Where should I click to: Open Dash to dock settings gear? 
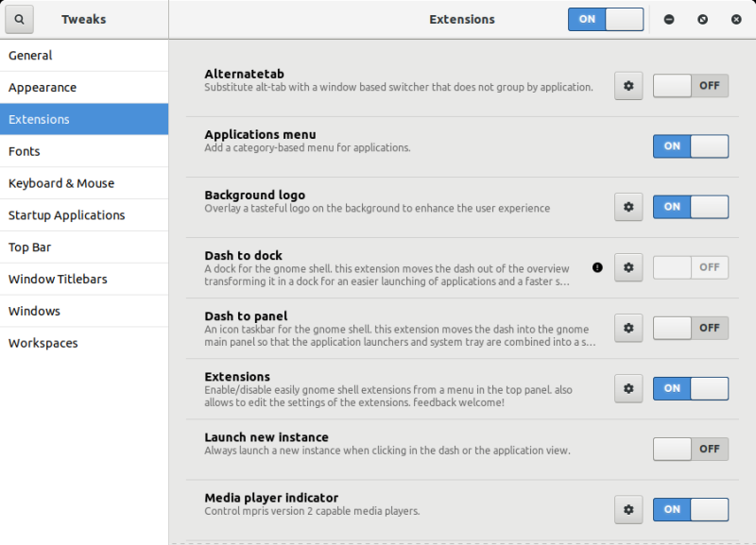tap(628, 267)
